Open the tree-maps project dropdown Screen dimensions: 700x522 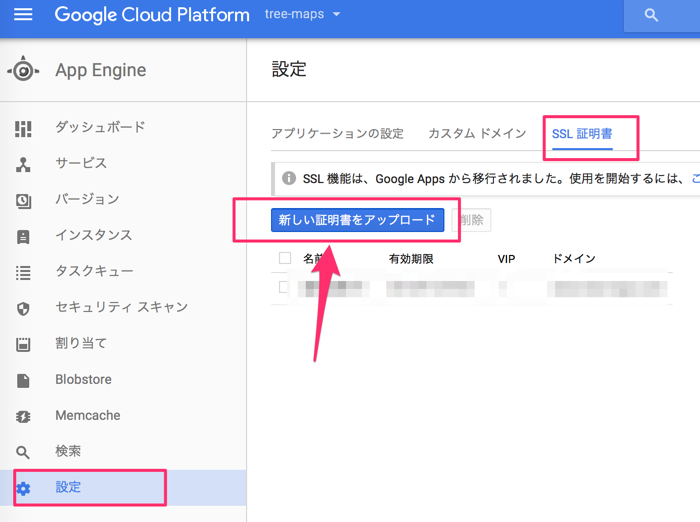(302, 14)
